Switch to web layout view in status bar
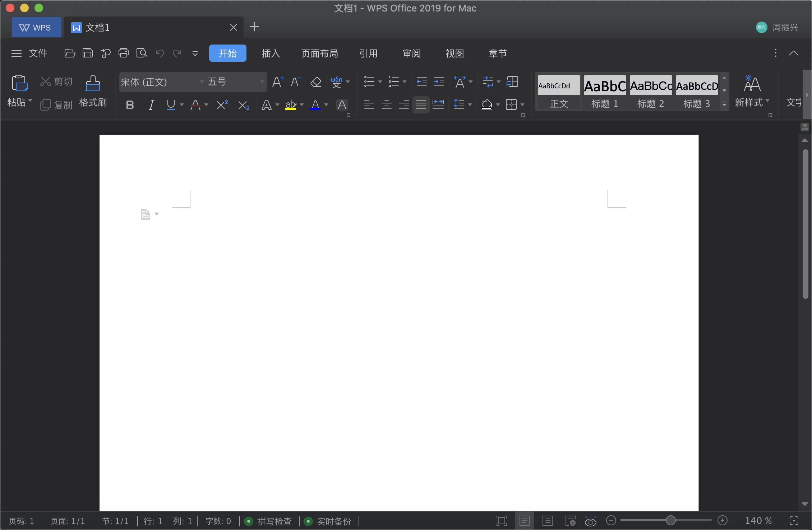Screen dimensions: 812x530 pyautogui.click(x=571, y=521)
